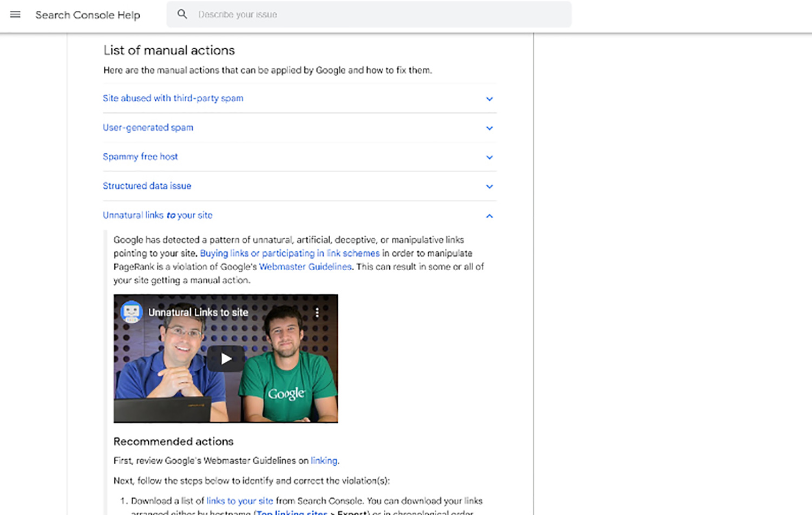Click the Google Search Central channel avatar
This screenshot has height=515, width=812.
pyautogui.click(x=130, y=312)
